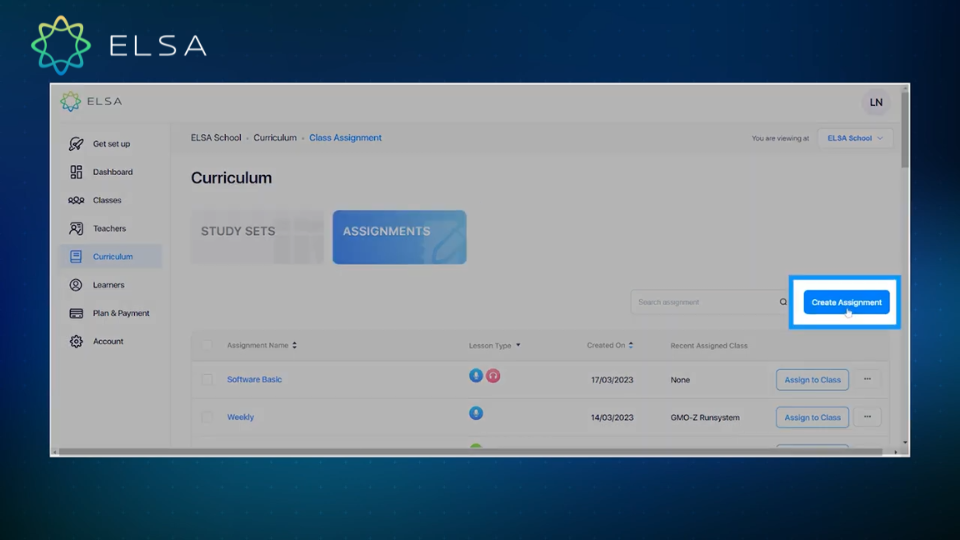
Task: Click the Recent Assigned Class column header
Action: click(708, 345)
